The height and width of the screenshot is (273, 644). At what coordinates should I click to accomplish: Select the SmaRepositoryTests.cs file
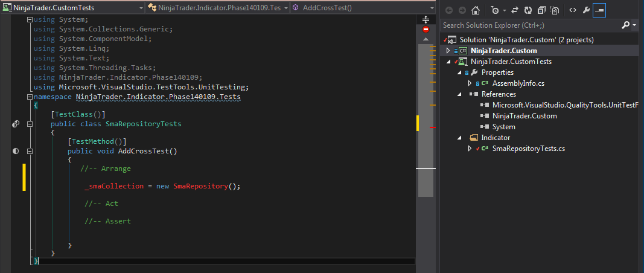[529, 149]
